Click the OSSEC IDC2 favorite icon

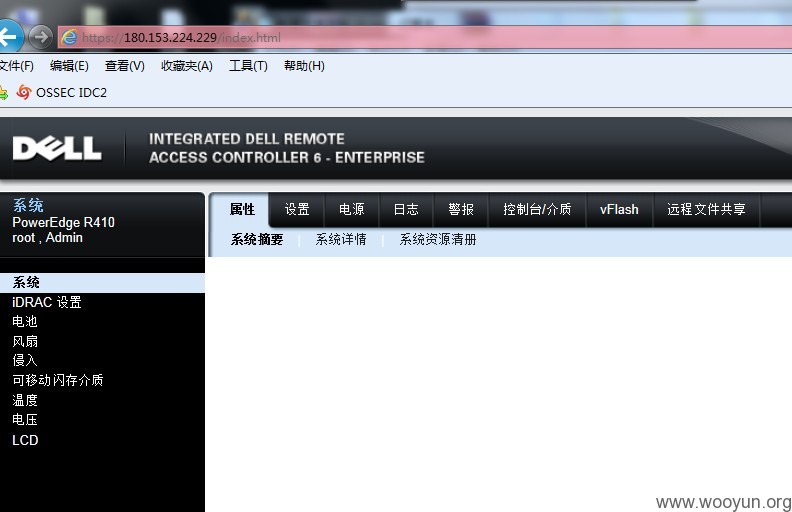(x=24, y=92)
